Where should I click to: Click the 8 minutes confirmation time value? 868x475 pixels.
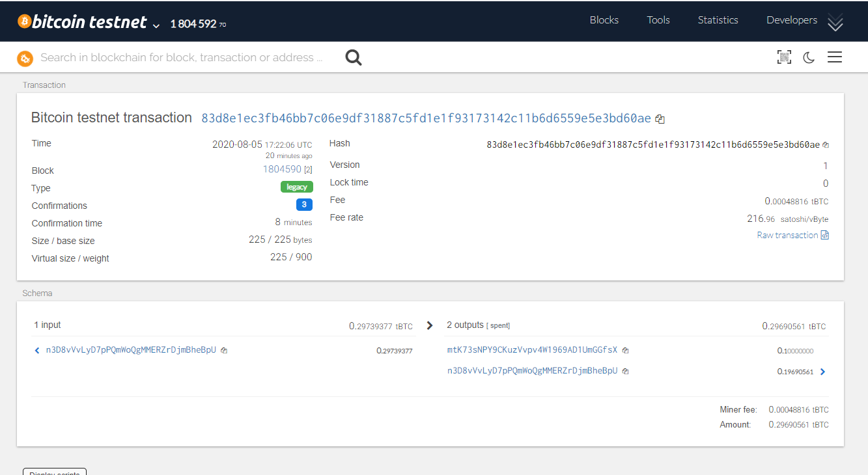294,222
